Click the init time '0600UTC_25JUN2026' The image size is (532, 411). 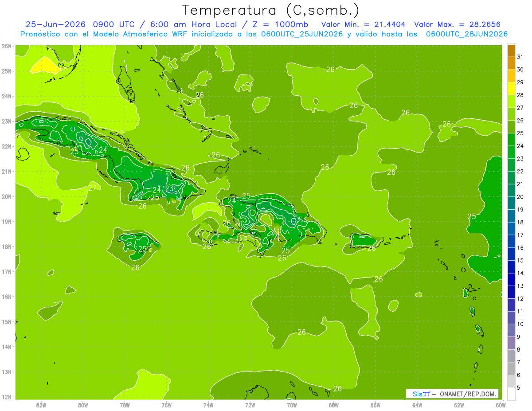point(302,34)
